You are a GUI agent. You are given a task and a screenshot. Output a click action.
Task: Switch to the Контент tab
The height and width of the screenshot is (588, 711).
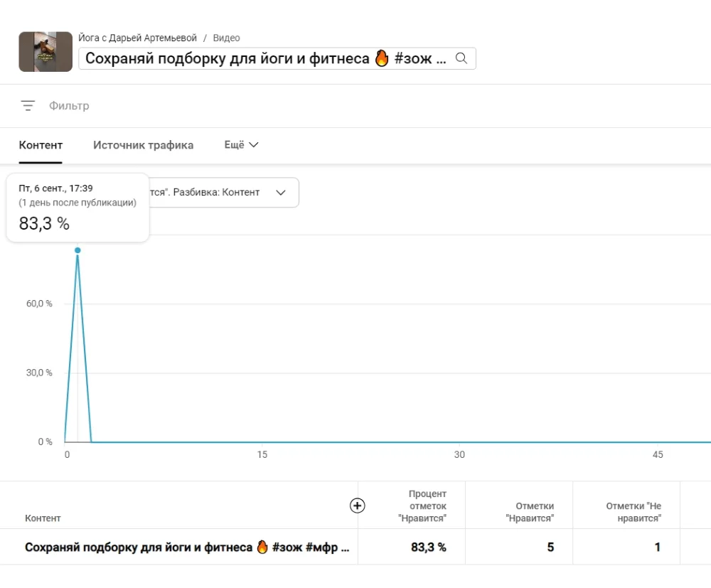(x=41, y=145)
